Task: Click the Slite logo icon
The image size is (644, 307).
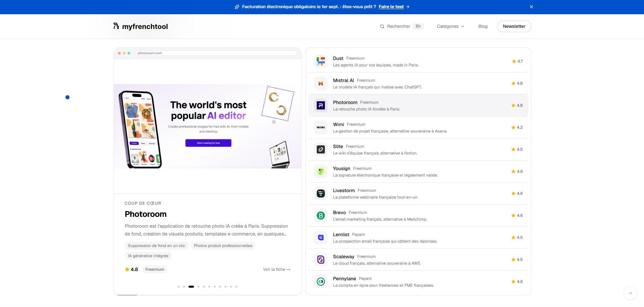Action: pos(321,149)
